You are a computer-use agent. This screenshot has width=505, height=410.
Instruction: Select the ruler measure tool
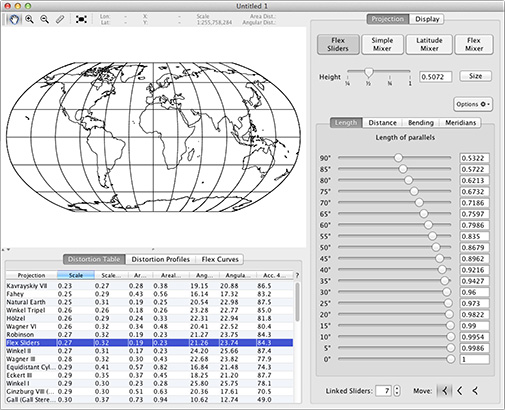[x=60, y=19]
